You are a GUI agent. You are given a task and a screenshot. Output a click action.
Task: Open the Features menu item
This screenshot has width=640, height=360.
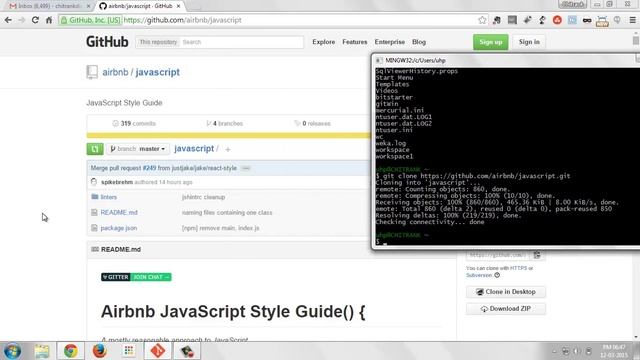click(355, 42)
